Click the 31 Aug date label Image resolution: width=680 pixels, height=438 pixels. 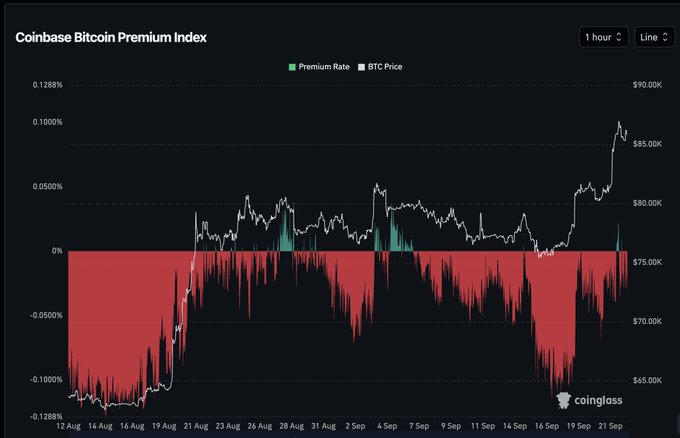tap(324, 426)
